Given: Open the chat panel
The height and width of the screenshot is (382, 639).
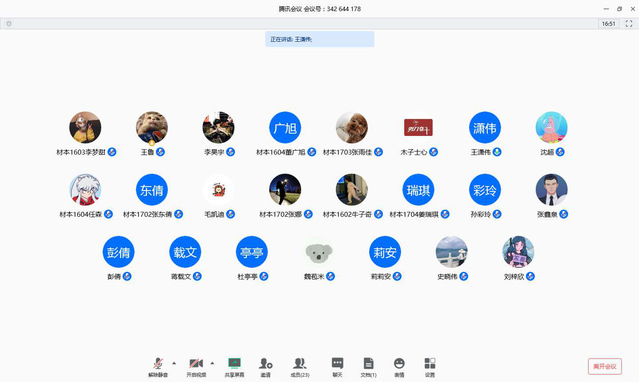Looking at the screenshot, I should (337, 367).
